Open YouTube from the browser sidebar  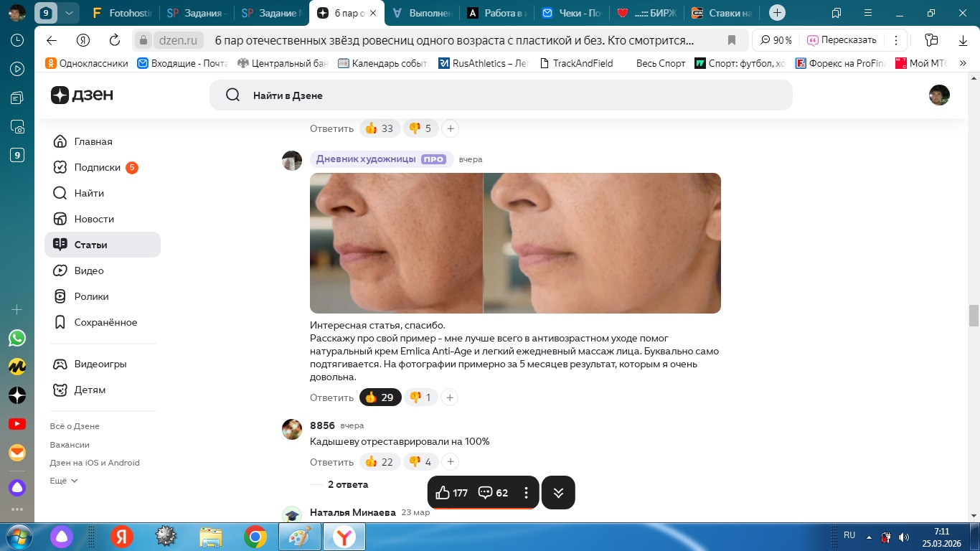pos(17,424)
